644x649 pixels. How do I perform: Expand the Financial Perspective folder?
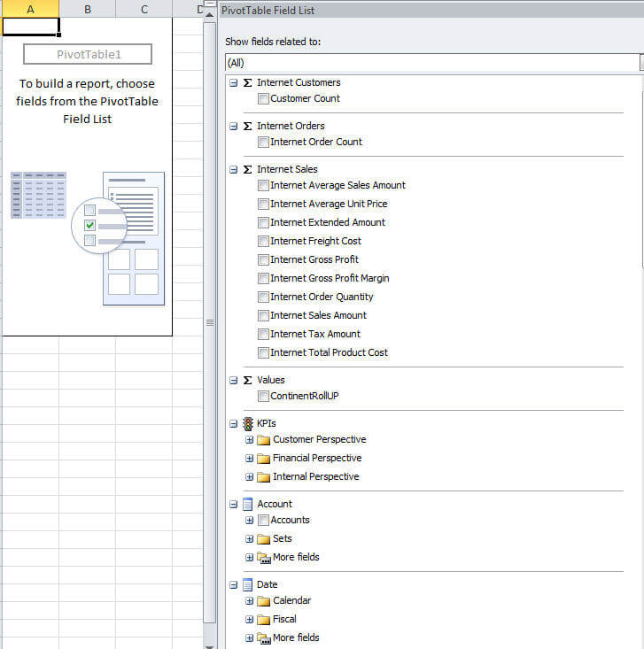[249, 458]
